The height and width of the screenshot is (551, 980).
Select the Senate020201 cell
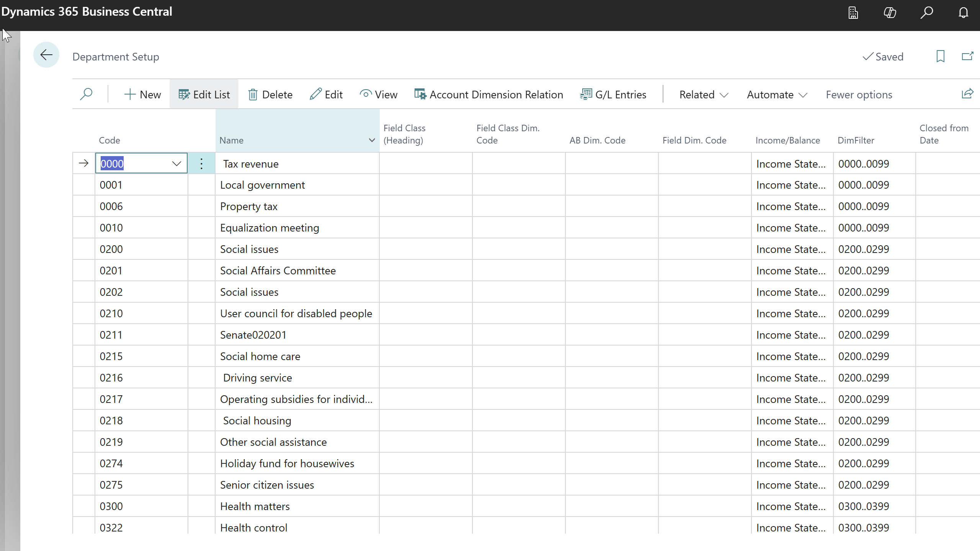click(297, 335)
